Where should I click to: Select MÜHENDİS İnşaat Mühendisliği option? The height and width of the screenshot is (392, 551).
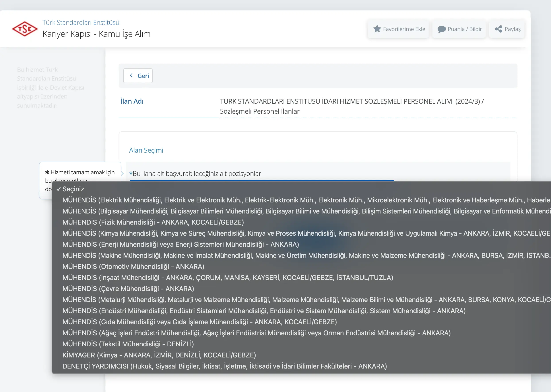(301, 278)
